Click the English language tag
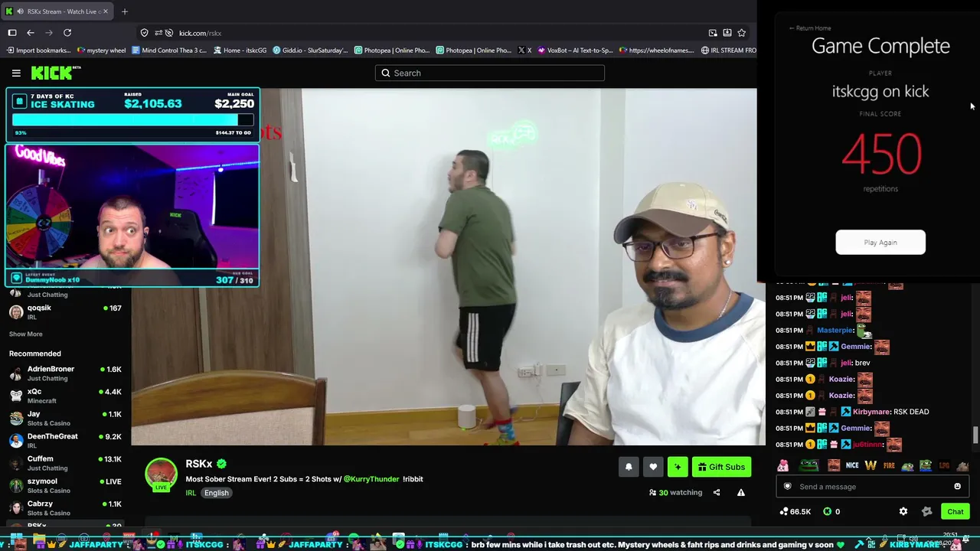 217,493
